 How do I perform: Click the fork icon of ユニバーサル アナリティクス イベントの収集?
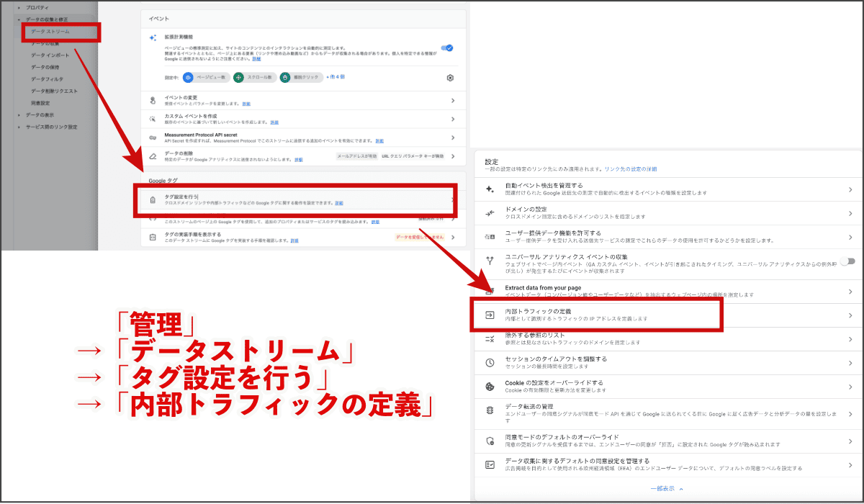(490, 261)
